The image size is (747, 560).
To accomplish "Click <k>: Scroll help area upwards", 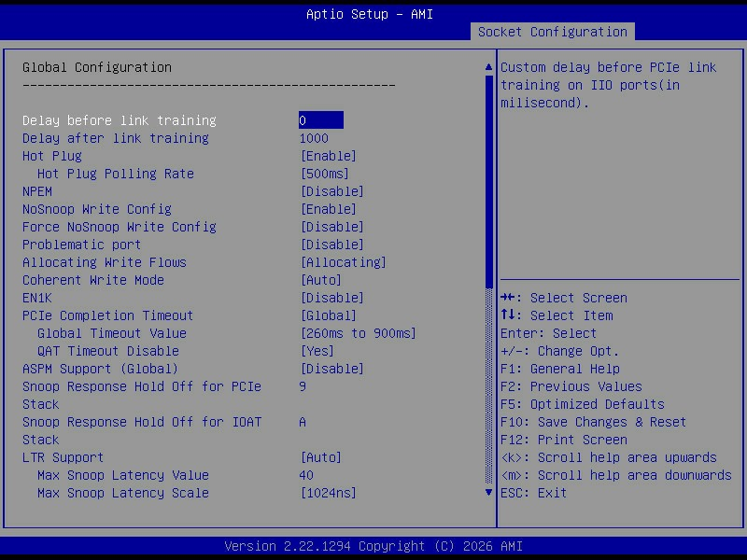I will [x=609, y=457].
